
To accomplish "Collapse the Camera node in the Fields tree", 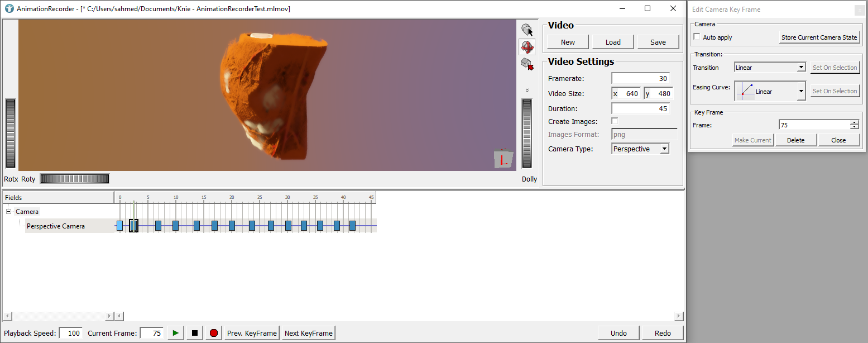I will coord(8,211).
